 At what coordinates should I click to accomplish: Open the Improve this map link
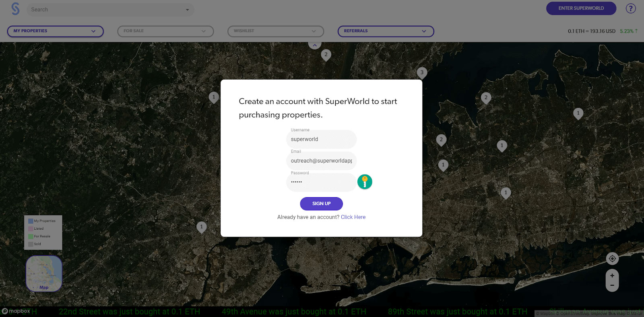tap(608, 313)
